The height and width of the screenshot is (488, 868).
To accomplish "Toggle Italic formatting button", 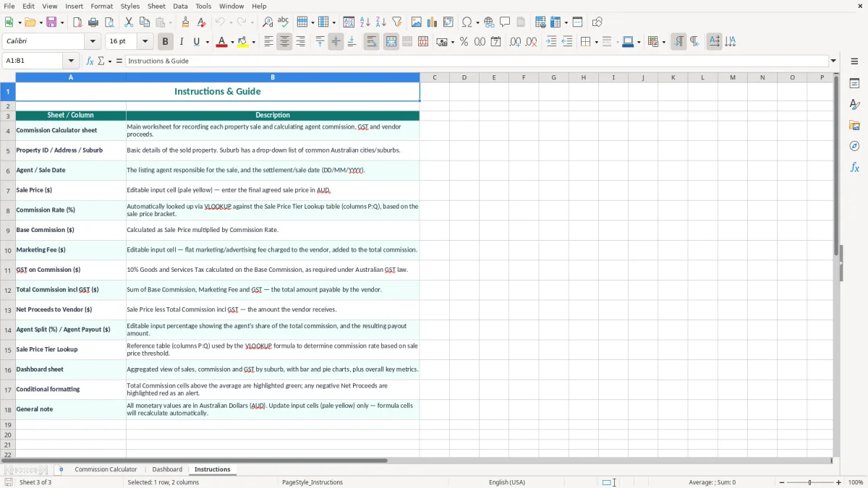I will click(181, 42).
